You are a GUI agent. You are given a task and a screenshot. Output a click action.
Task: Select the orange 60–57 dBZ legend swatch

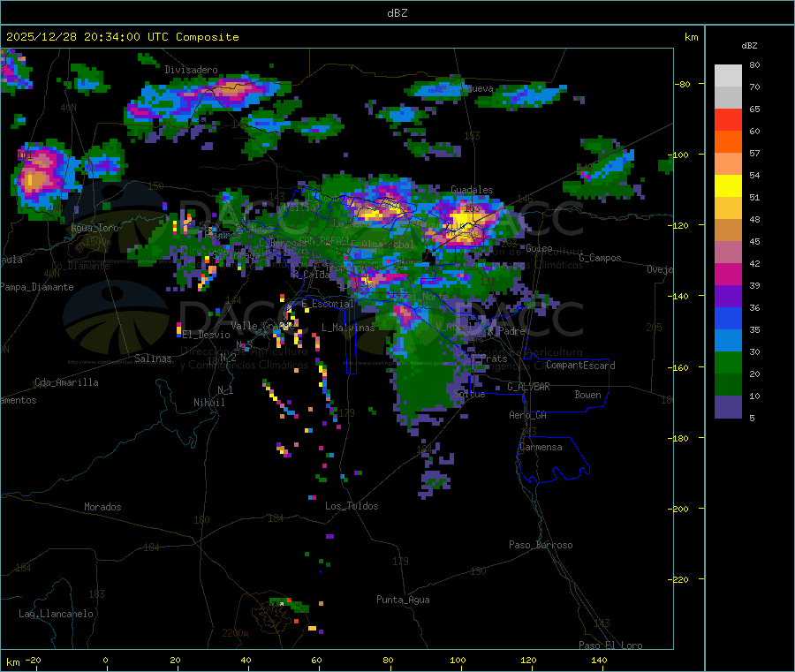click(x=728, y=142)
